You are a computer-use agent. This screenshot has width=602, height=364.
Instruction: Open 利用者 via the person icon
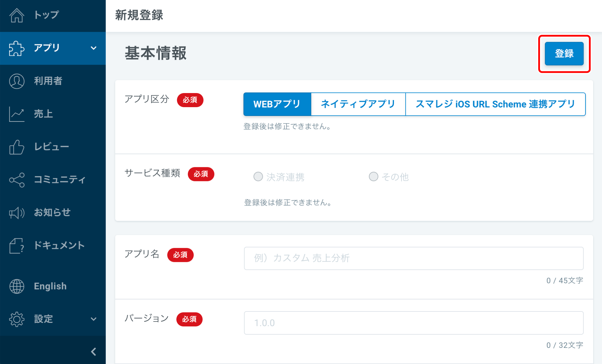(x=17, y=81)
